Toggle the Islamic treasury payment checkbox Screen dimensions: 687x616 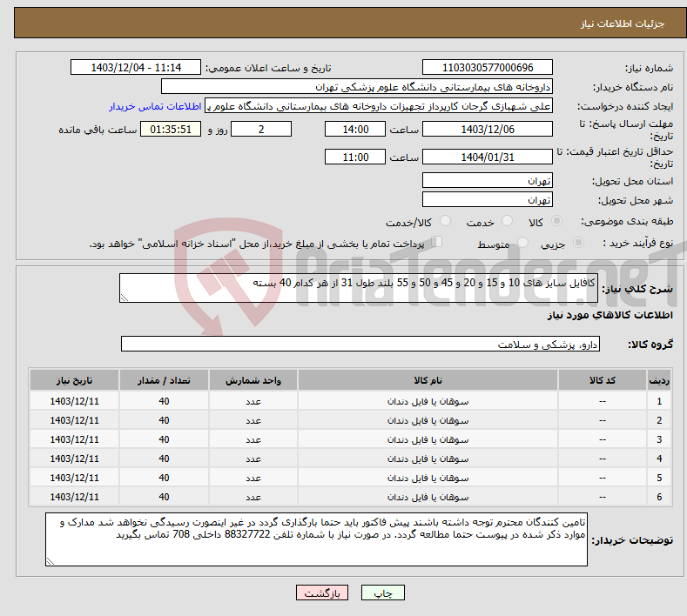tap(437, 242)
